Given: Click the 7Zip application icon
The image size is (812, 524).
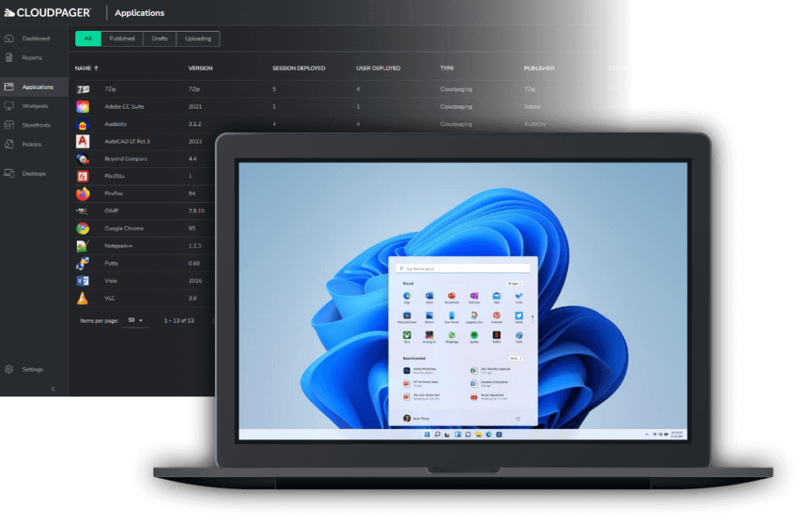Looking at the screenshot, I should click(x=82, y=89).
